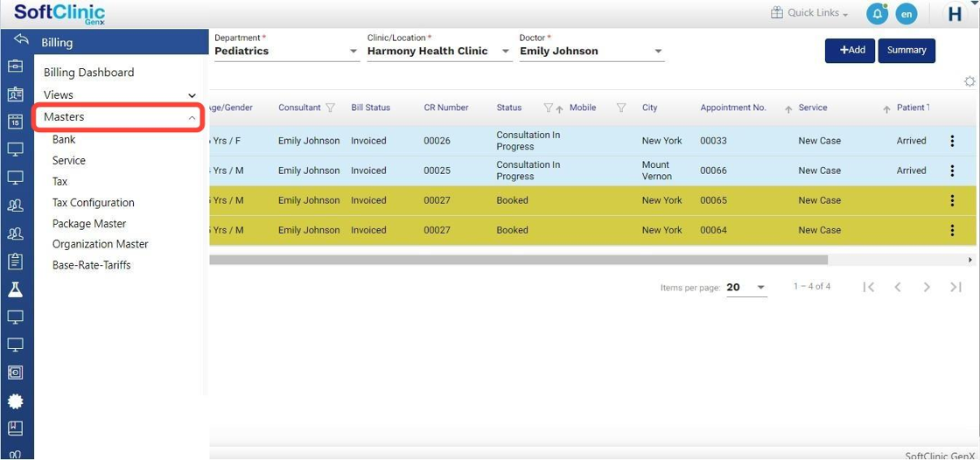Open the Items per page dropdown
This screenshot has height=460, width=980.
pos(746,288)
